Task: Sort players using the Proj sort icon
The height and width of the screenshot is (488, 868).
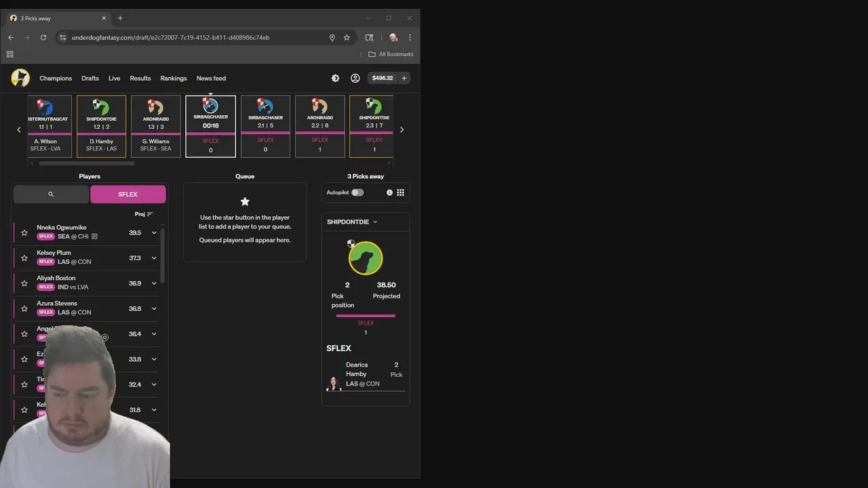Action: [x=150, y=214]
